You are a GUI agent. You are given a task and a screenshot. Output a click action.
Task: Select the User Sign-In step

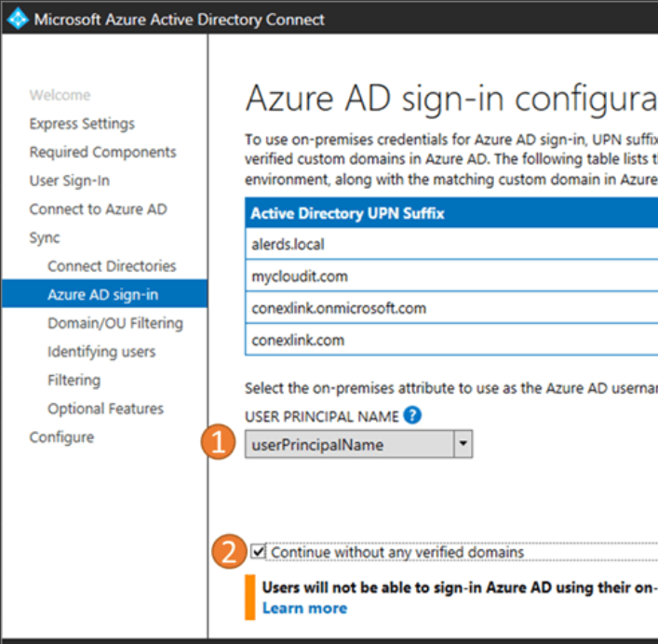click(x=69, y=181)
